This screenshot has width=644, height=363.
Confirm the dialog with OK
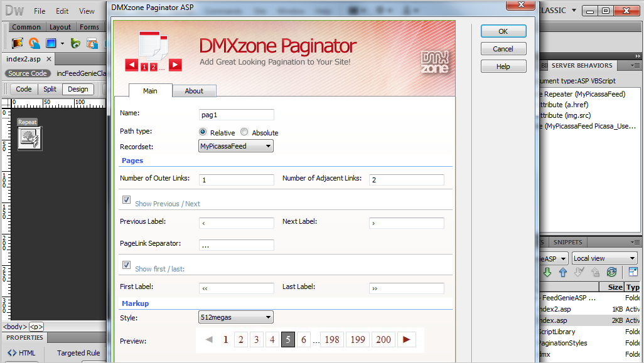click(x=503, y=31)
